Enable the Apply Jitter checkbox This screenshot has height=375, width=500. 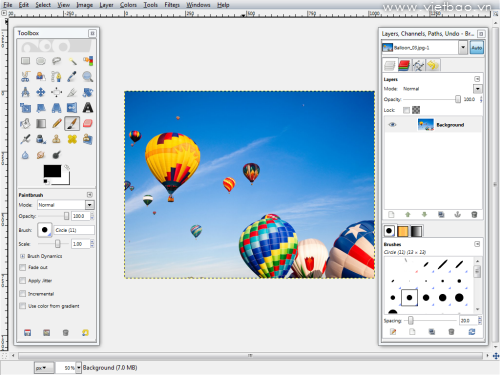pyautogui.click(x=23, y=281)
